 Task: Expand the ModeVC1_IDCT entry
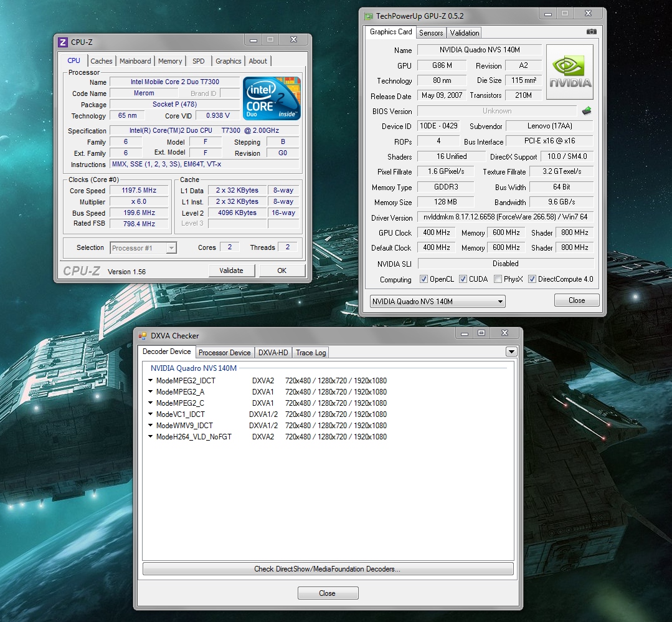(x=151, y=413)
